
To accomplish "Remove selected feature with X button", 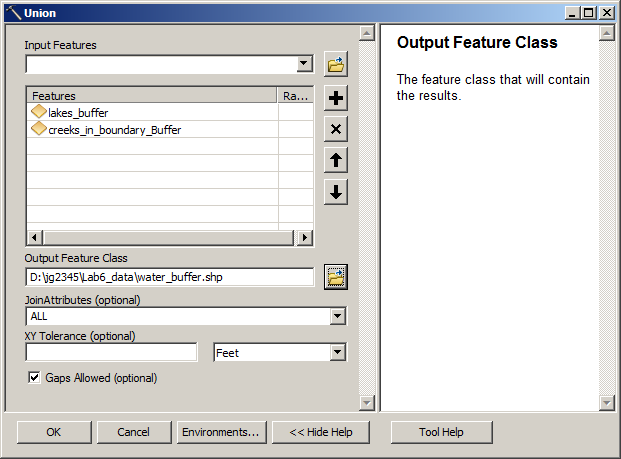I will pos(336,129).
